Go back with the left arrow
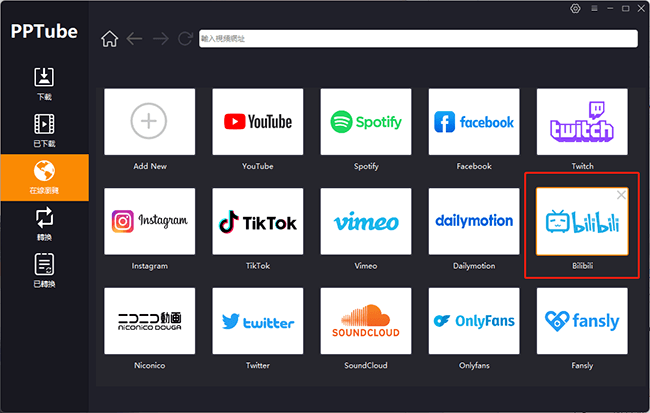 (x=135, y=39)
